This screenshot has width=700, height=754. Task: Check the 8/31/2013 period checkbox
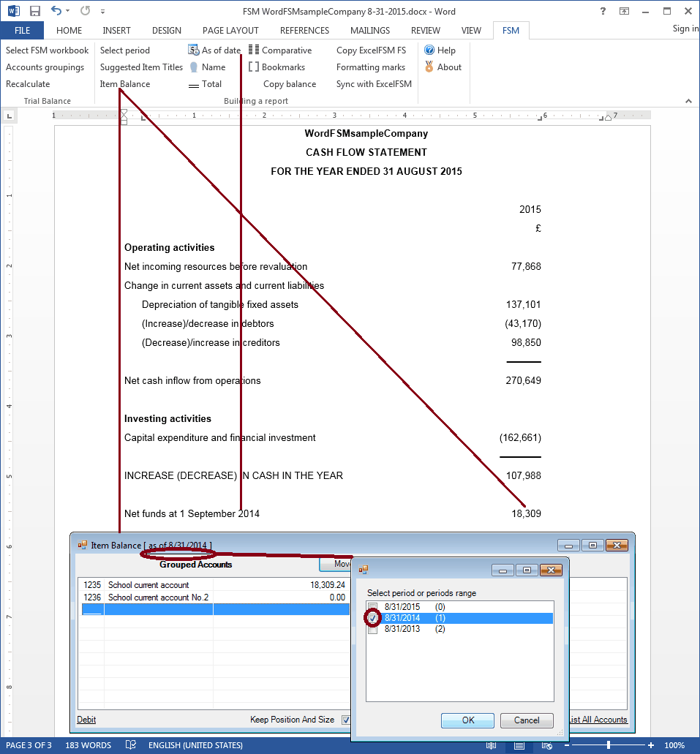pos(372,629)
